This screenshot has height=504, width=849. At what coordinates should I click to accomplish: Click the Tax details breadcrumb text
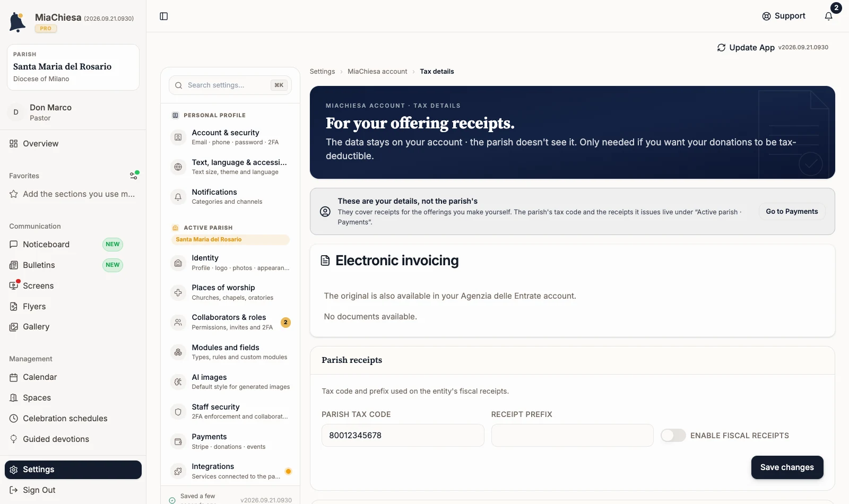437,72
